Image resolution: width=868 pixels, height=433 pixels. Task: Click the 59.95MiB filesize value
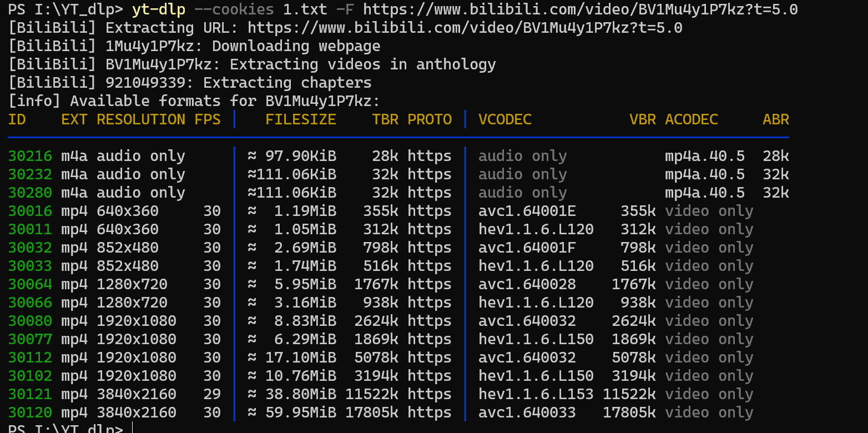[x=301, y=412]
